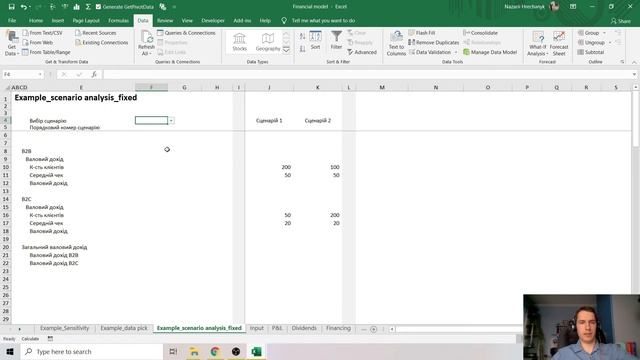Open Chrome from taskbar

click(x=215, y=351)
